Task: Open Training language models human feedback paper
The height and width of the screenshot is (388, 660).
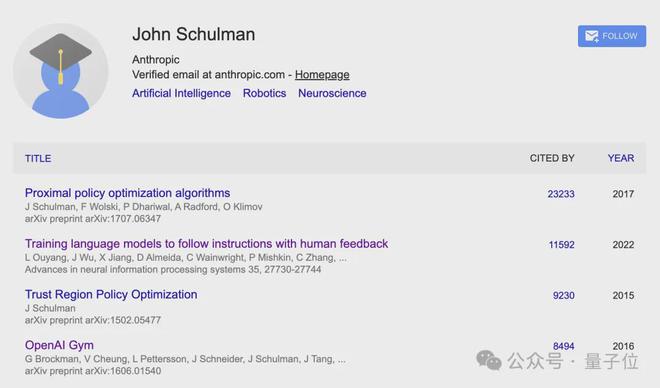Action: pos(206,244)
